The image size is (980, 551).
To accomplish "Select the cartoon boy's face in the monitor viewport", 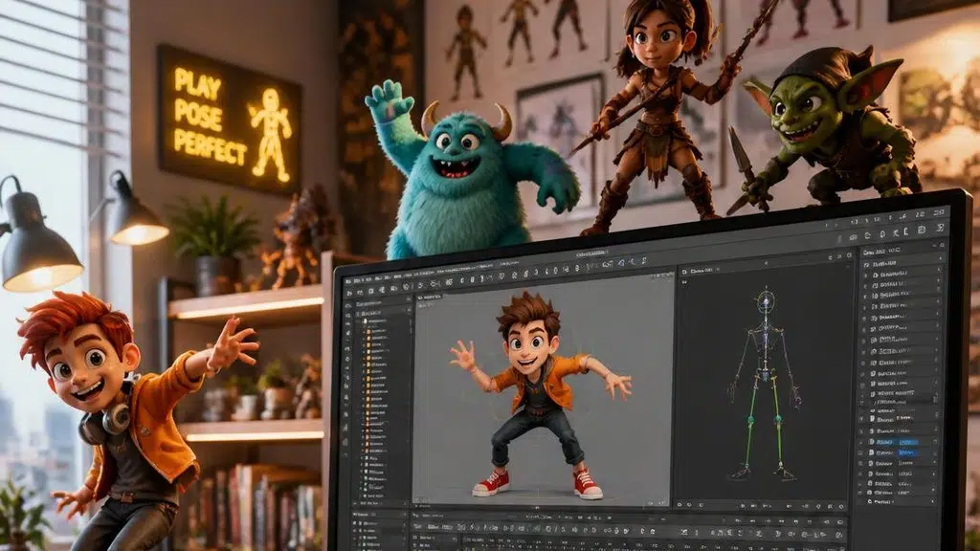I will click(x=528, y=348).
